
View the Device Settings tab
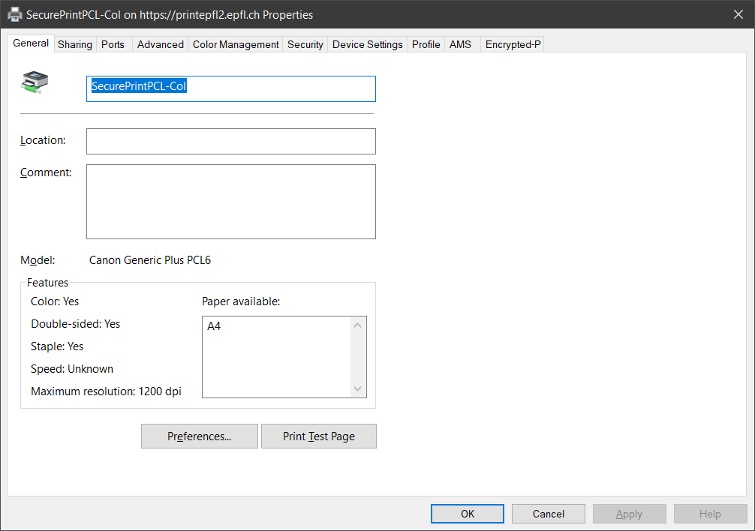coord(367,44)
